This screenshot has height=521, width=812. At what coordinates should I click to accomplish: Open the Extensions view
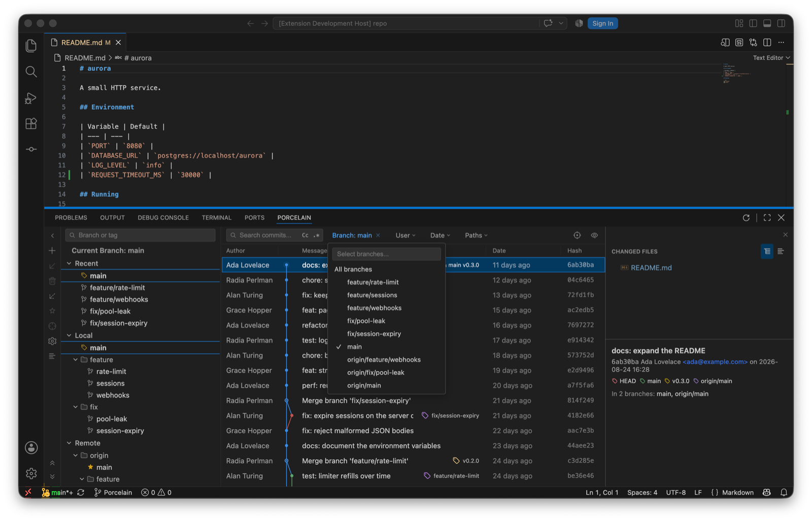click(x=31, y=124)
